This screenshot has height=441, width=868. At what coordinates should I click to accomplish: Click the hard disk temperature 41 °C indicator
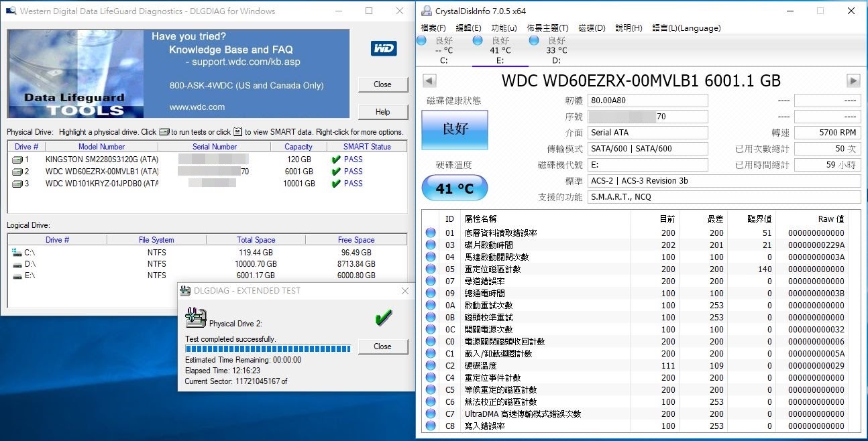[454, 188]
